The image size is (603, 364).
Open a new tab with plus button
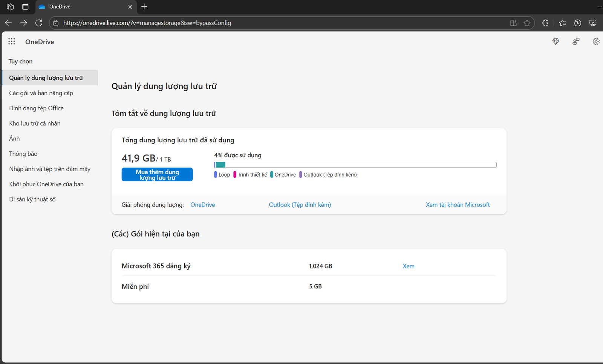(144, 6)
